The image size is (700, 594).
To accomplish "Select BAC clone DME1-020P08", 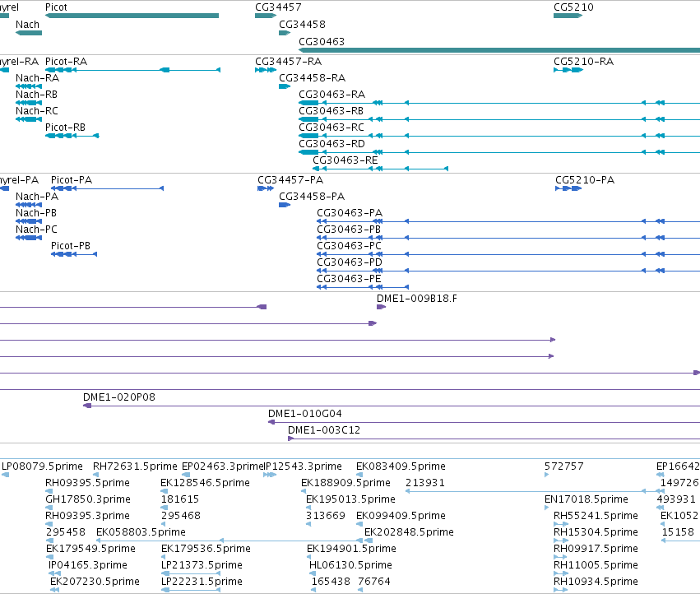I will click(x=392, y=406).
